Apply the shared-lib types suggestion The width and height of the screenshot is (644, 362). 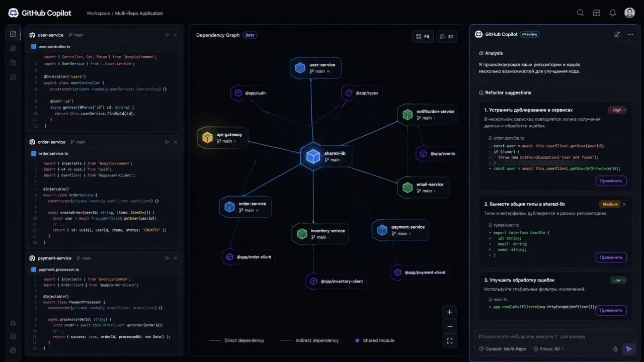pos(611,257)
